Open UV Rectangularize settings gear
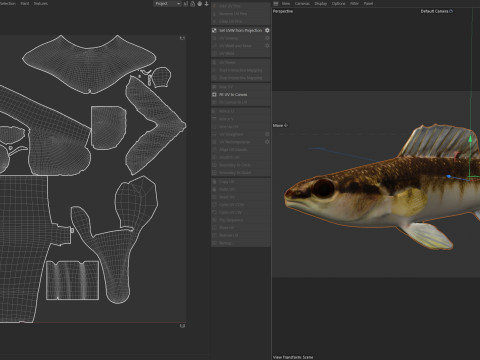The height and width of the screenshot is (360, 480). coord(267,142)
